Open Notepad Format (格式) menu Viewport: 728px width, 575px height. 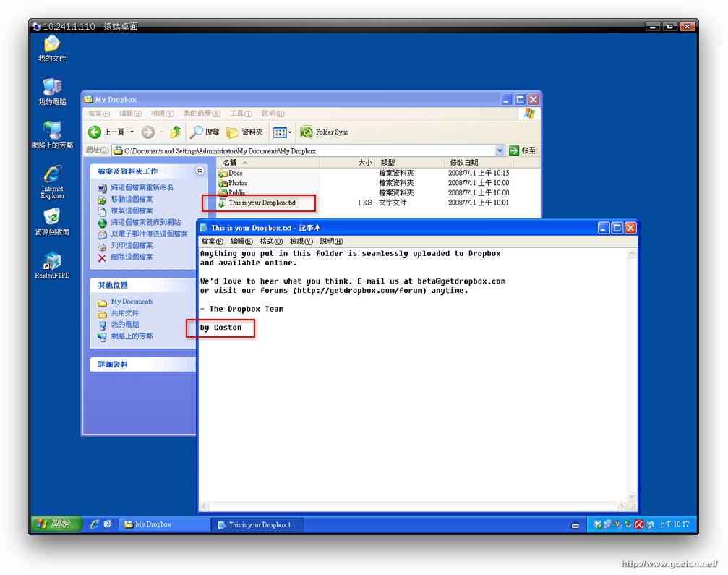271,242
